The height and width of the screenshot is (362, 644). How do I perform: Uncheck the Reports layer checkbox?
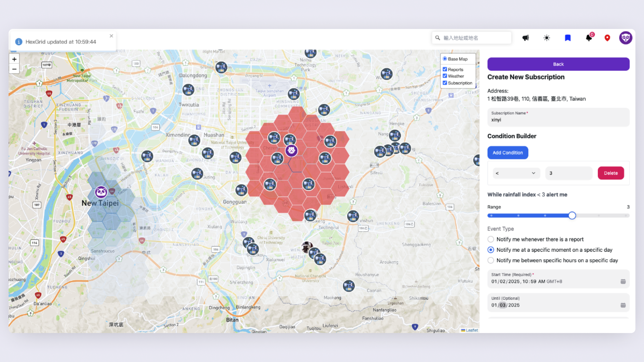click(445, 69)
